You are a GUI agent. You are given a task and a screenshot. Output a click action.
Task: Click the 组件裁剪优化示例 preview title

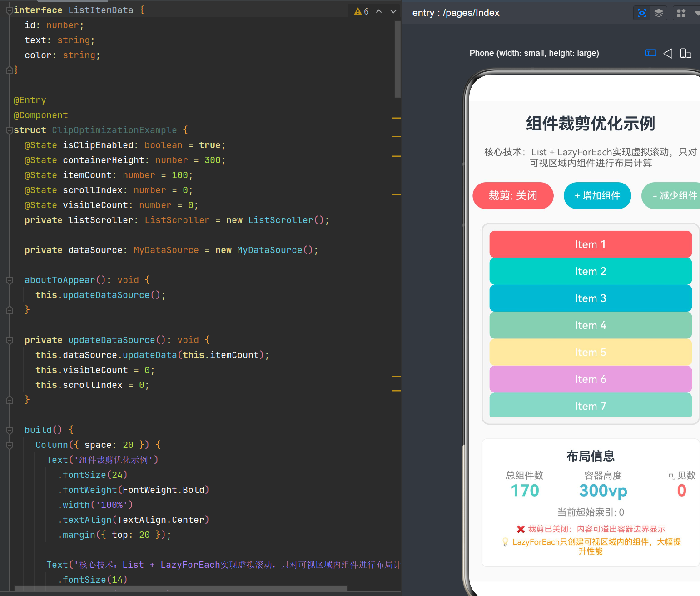click(591, 124)
